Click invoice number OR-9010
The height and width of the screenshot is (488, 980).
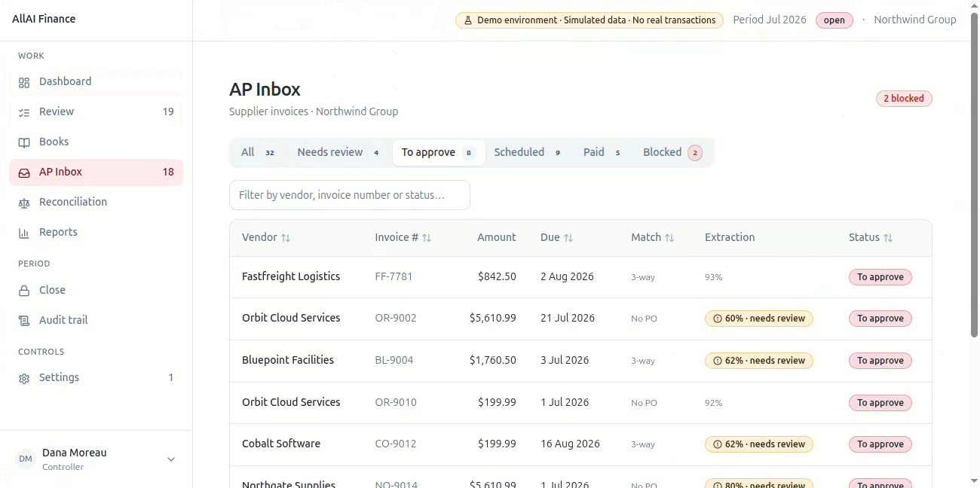[396, 403]
